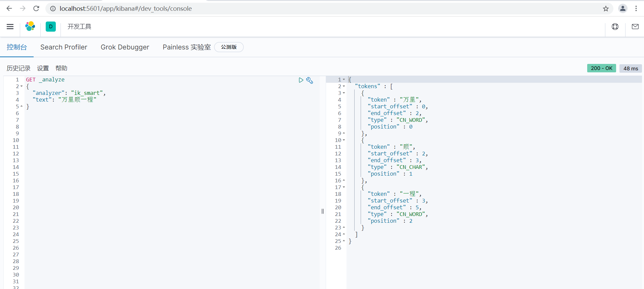The width and height of the screenshot is (644, 289).
Task: Click the Elastic logo icon
Action: click(x=30, y=26)
